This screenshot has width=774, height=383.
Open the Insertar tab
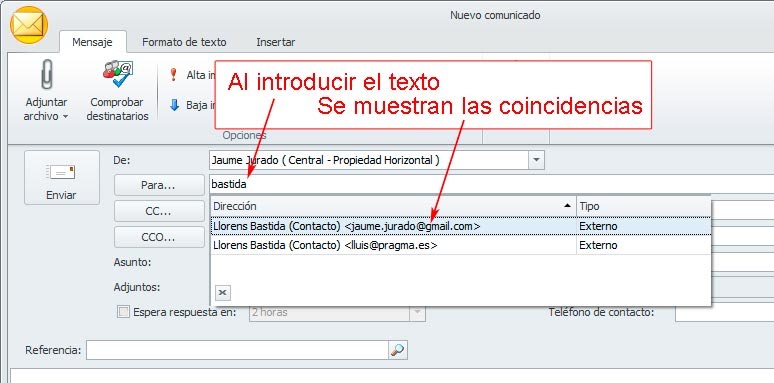[x=275, y=42]
